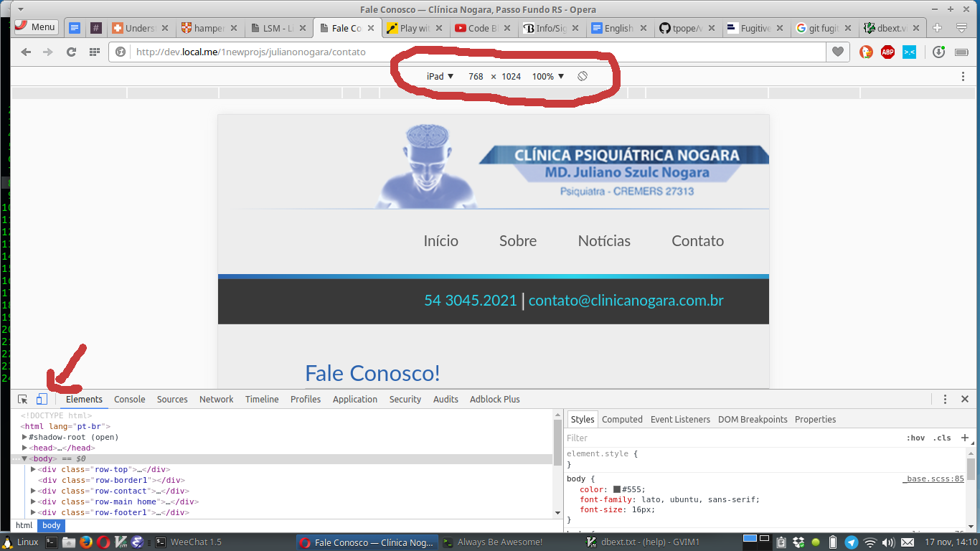Open a new browser tab
Image resolution: width=980 pixels, height=551 pixels.
[937, 28]
